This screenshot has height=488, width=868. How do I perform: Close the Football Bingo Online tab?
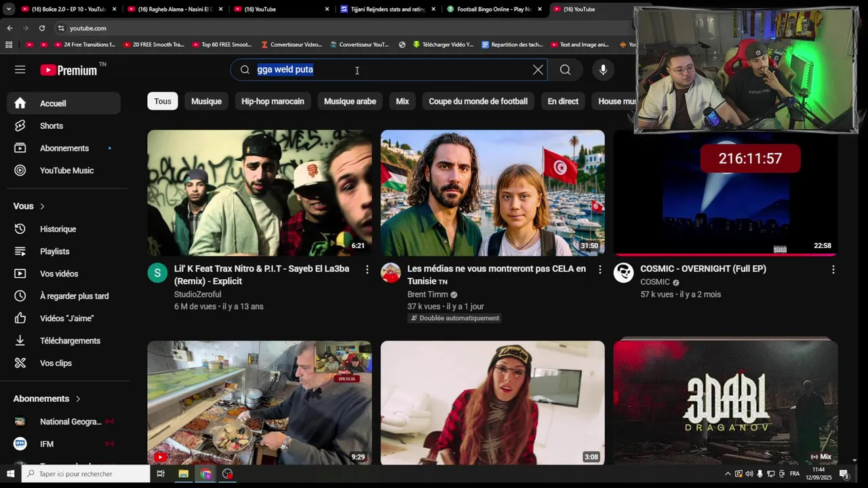coord(540,9)
